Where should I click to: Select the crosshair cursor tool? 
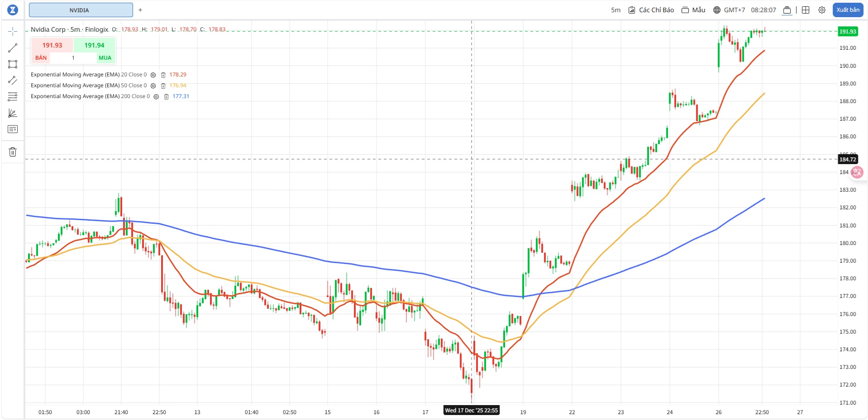tap(13, 31)
